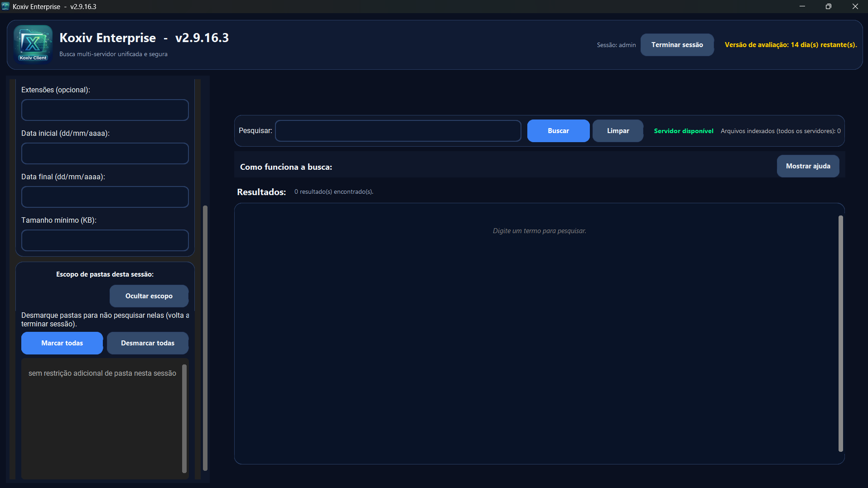Click the Extensões opcional input box
The height and width of the screenshot is (488, 868).
105,110
